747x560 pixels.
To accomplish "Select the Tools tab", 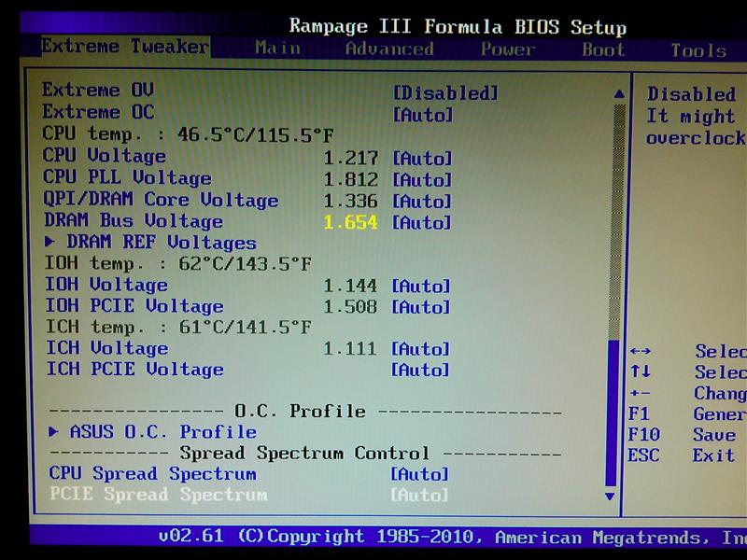I will point(698,51).
